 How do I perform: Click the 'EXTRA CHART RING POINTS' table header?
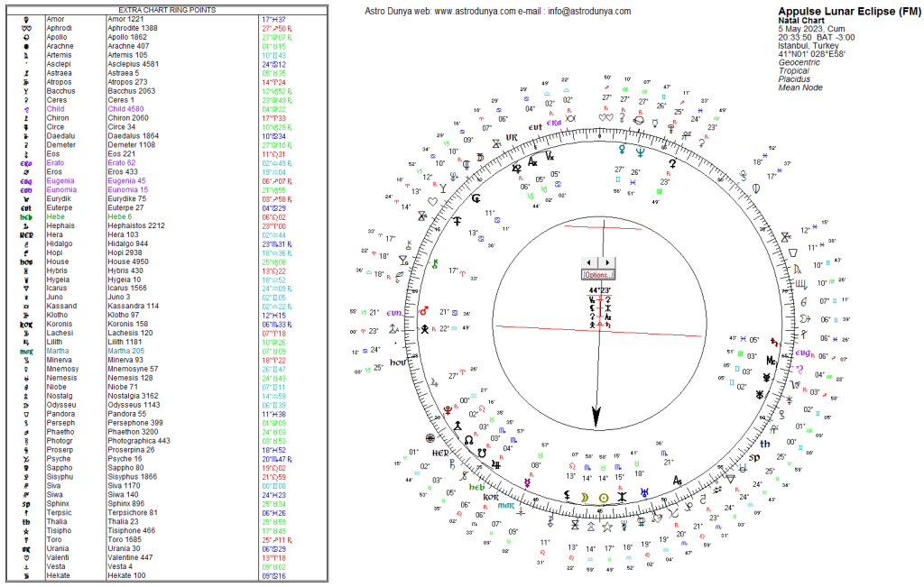[167, 10]
